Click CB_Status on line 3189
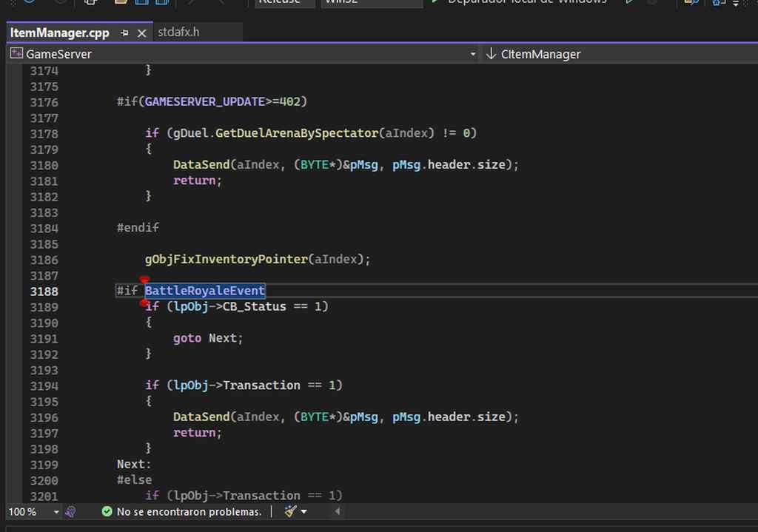 click(x=255, y=307)
